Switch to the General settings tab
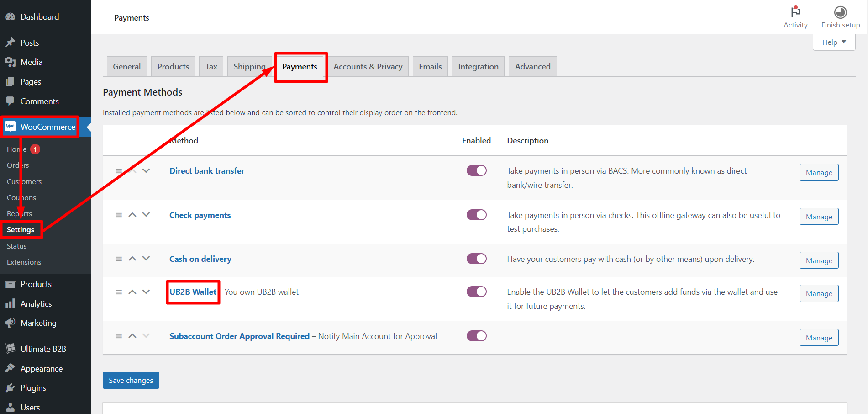This screenshot has height=414, width=868. pyautogui.click(x=127, y=67)
